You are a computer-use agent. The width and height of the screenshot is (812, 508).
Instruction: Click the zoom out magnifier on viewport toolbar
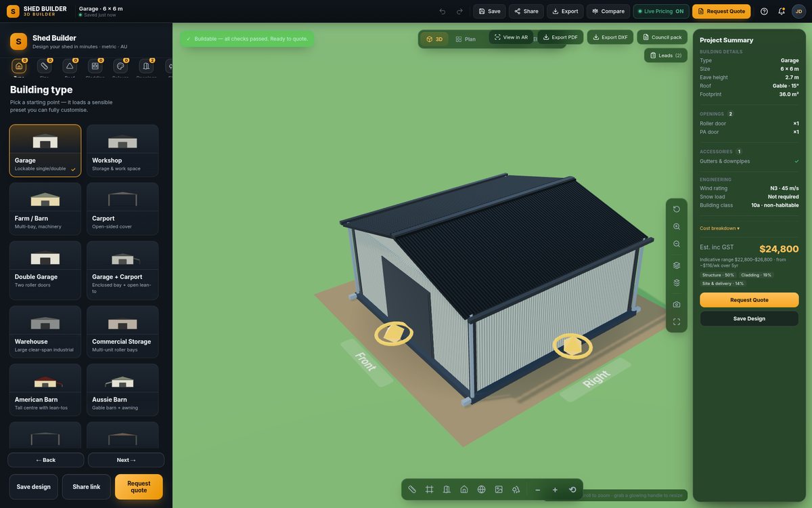(677, 244)
